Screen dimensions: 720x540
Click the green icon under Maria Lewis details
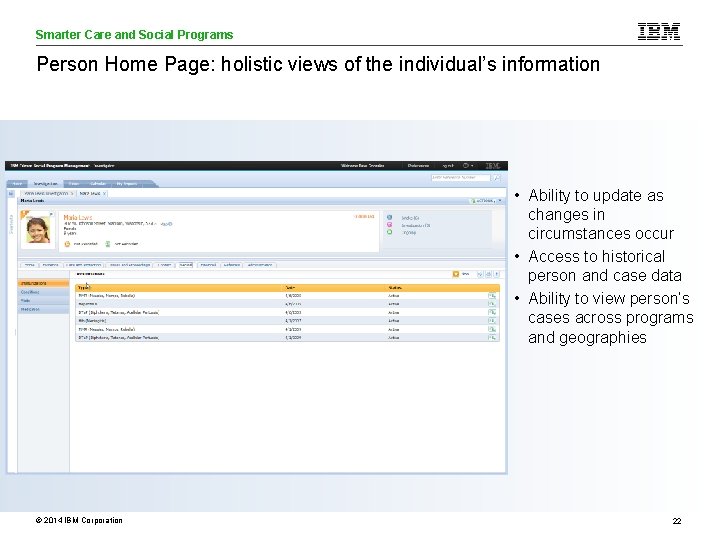pyautogui.click(x=107, y=244)
